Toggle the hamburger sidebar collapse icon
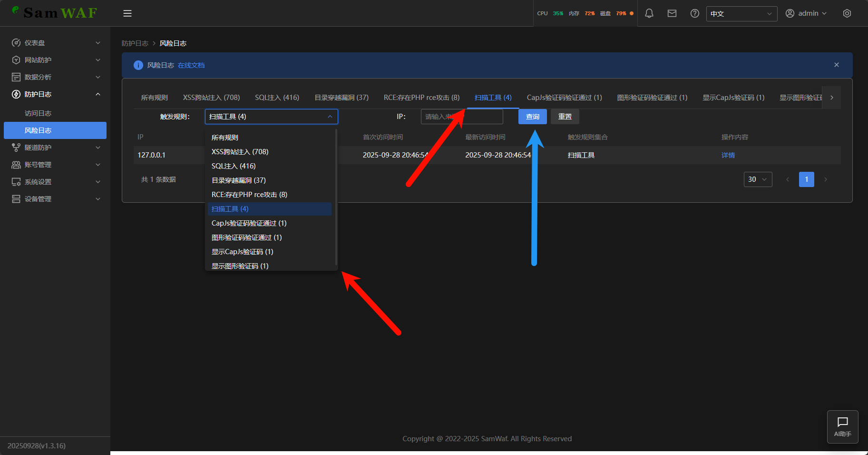Image resolution: width=868 pixels, height=455 pixels. click(127, 13)
